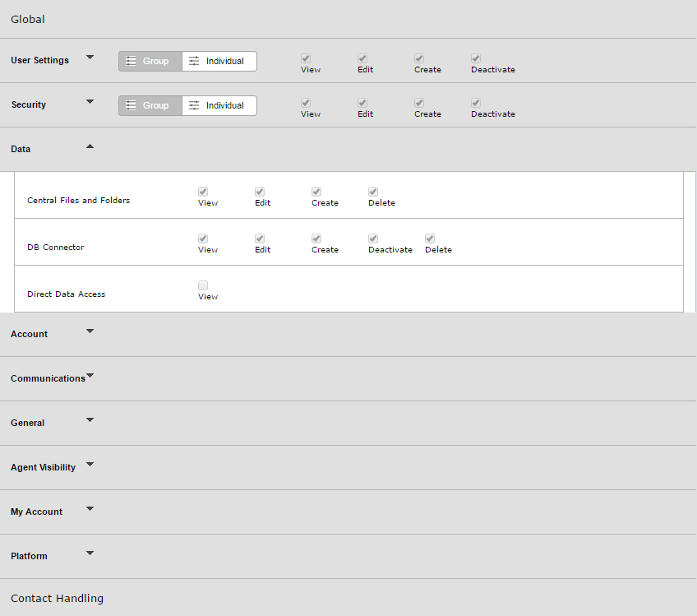Expand the User Settings section arrow
The width and height of the screenshot is (697, 616).
(x=90, y=58)
